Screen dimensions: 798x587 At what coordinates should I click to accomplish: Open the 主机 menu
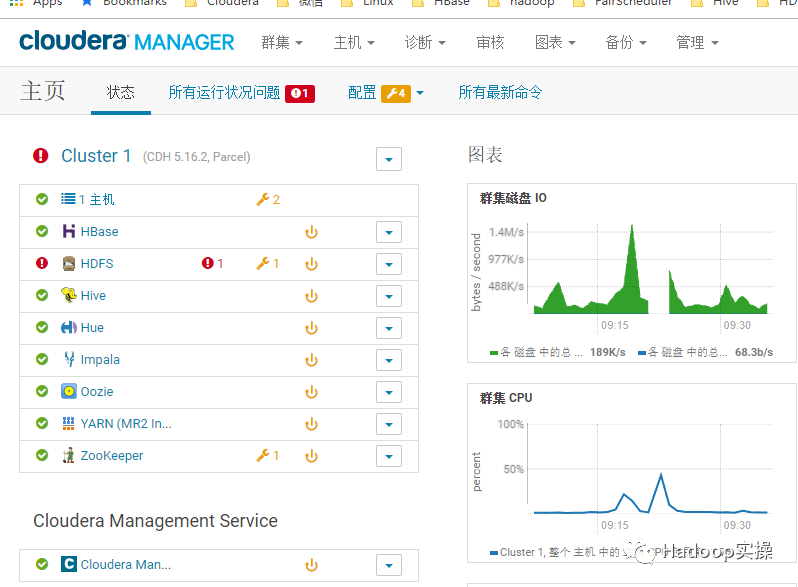[354, 42]
